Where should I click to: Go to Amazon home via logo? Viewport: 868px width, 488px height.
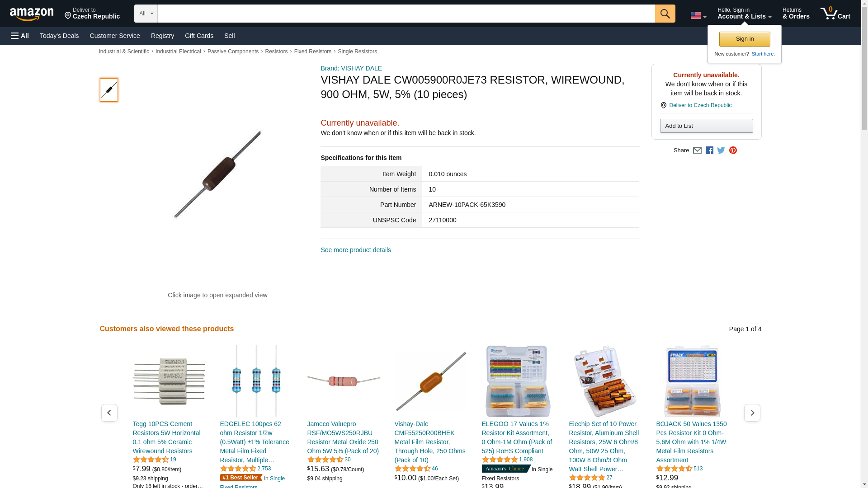pos(32,14)
